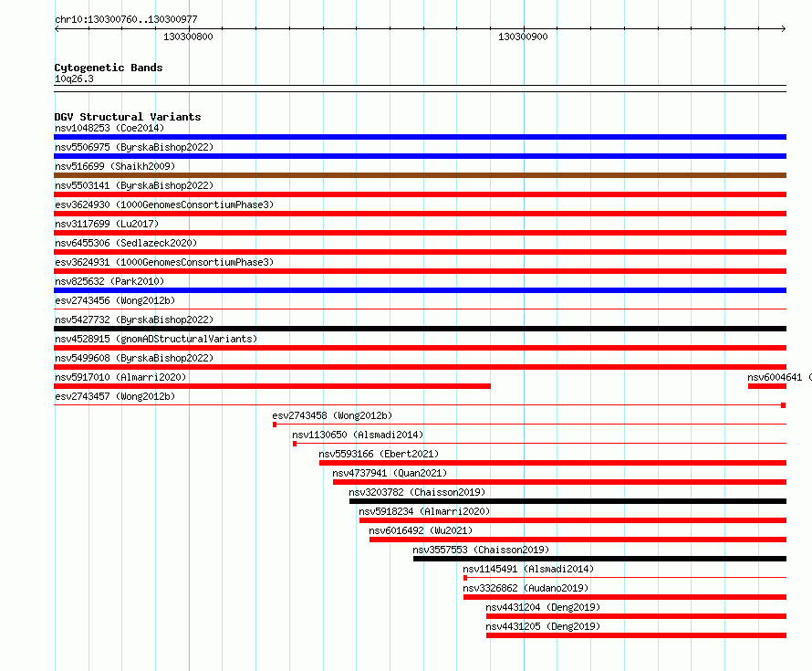812x671 pixels.
Task: Click nsv3203782 (Chaisson2019) label
Action: pyautogui.click(x=417, y=492)
